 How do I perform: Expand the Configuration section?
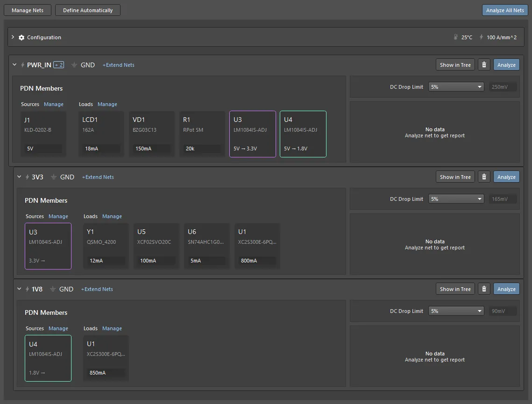click(13, 37)
